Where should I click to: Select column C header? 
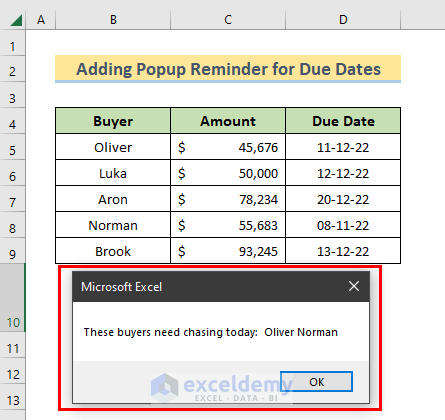point(228,20)
